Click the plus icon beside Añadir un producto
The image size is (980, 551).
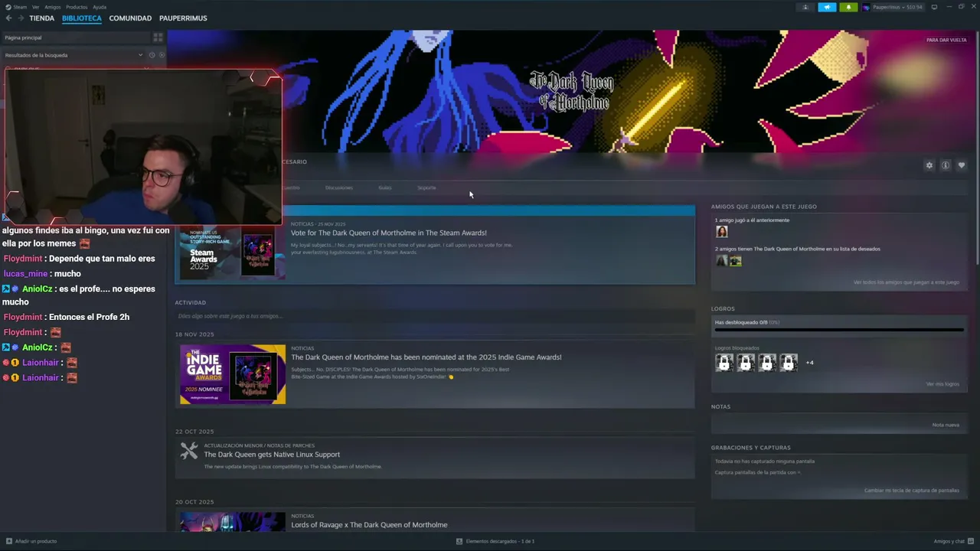pos(9,541)
